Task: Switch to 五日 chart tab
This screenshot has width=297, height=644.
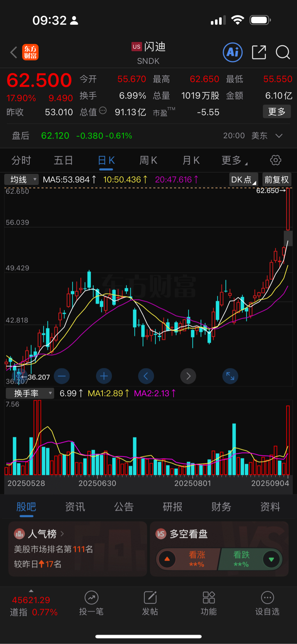Action: coord(63,160)
